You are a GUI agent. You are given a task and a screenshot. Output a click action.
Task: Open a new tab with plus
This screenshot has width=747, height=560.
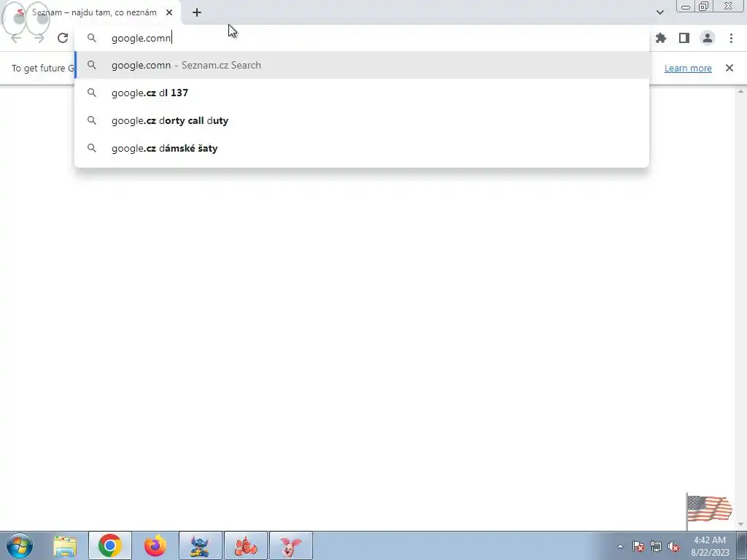[x=197, y=12]
